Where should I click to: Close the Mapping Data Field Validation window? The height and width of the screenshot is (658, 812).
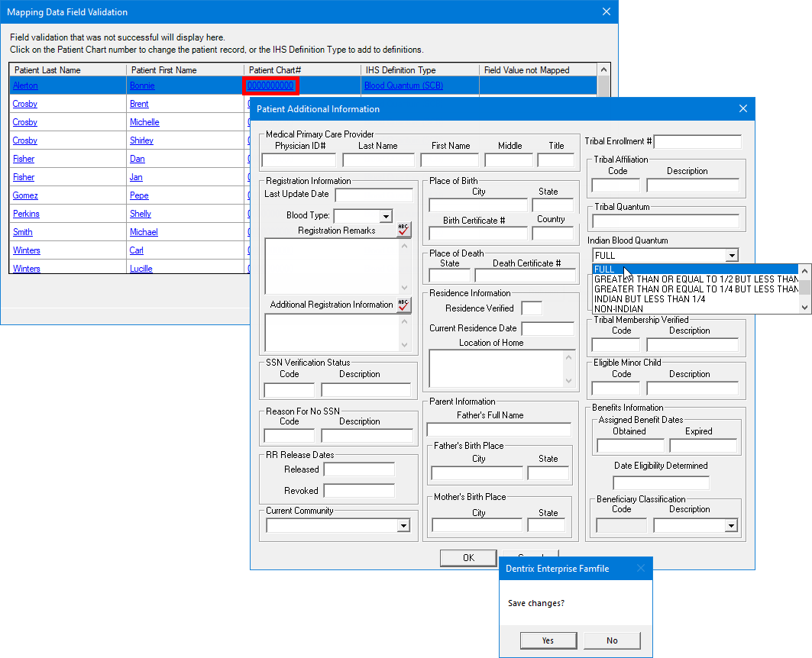pos(607,12)
